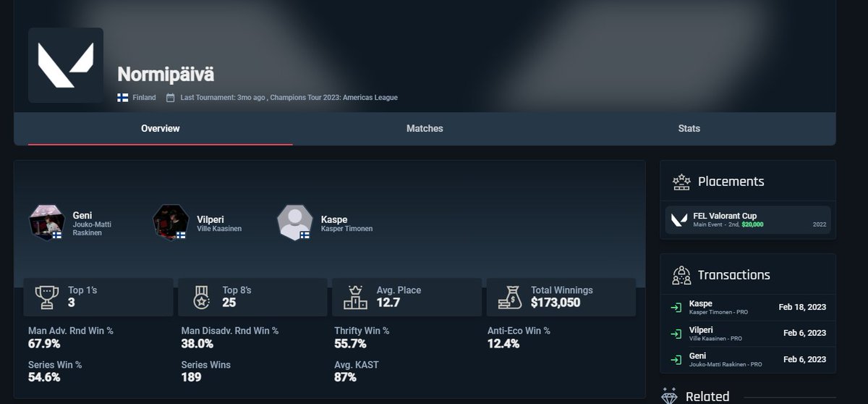Click the calendar icon beside Last Tournament
868x404 pixels.
coord(171,98)
